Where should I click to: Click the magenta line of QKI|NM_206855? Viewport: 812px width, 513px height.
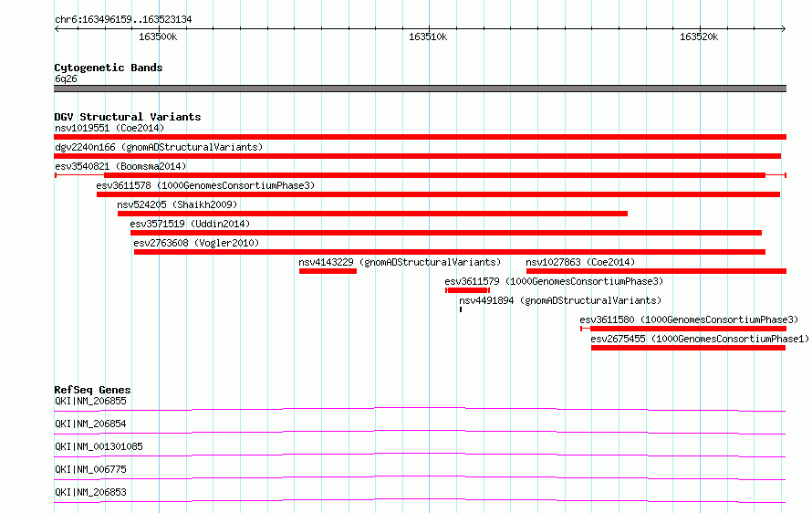pos(420,409)
